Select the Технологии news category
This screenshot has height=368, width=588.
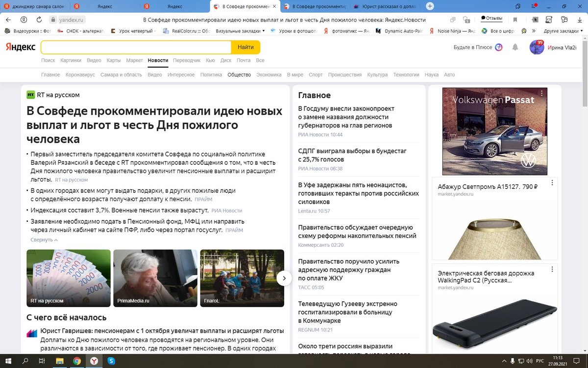click(406, 75)
